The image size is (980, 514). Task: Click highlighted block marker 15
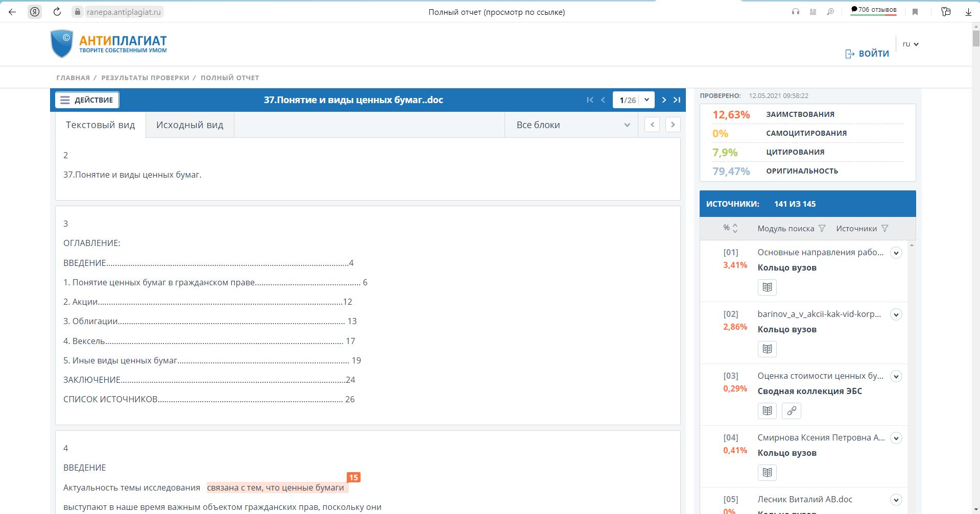[353, 477]
